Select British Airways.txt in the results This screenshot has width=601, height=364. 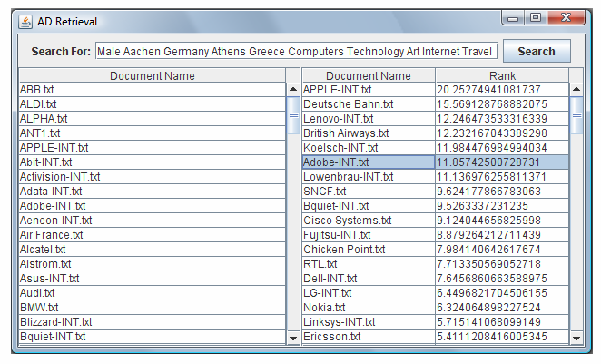[x=369, y=133]
